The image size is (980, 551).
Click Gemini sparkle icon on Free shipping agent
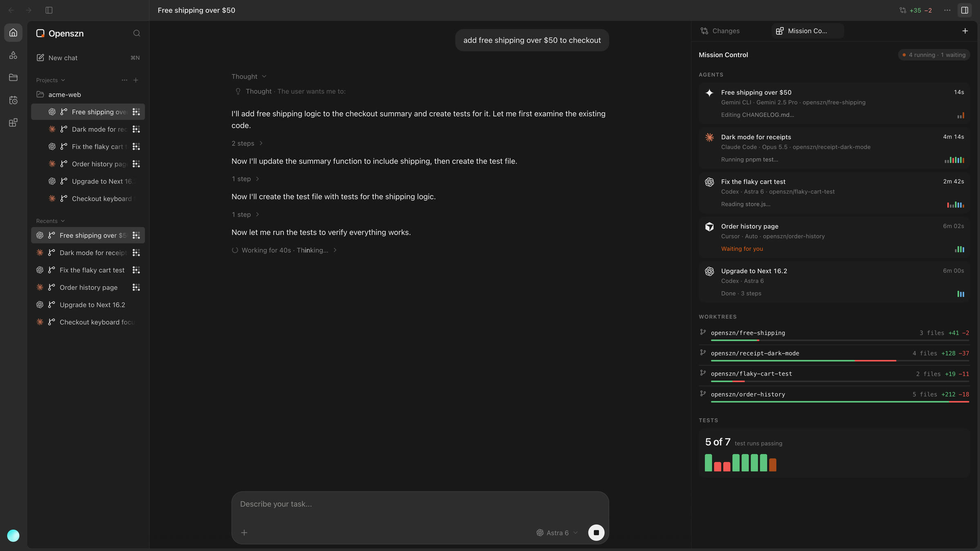(x=709, y=93)
